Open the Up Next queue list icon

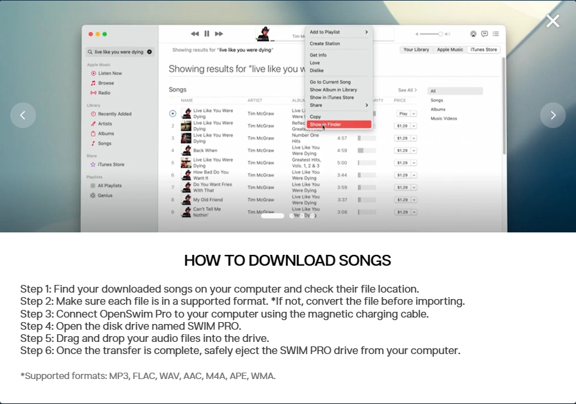[x=496, y=34]
